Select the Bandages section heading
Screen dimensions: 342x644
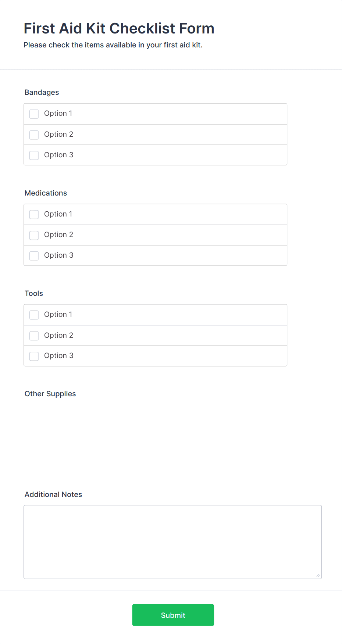(x=42, y=92)
